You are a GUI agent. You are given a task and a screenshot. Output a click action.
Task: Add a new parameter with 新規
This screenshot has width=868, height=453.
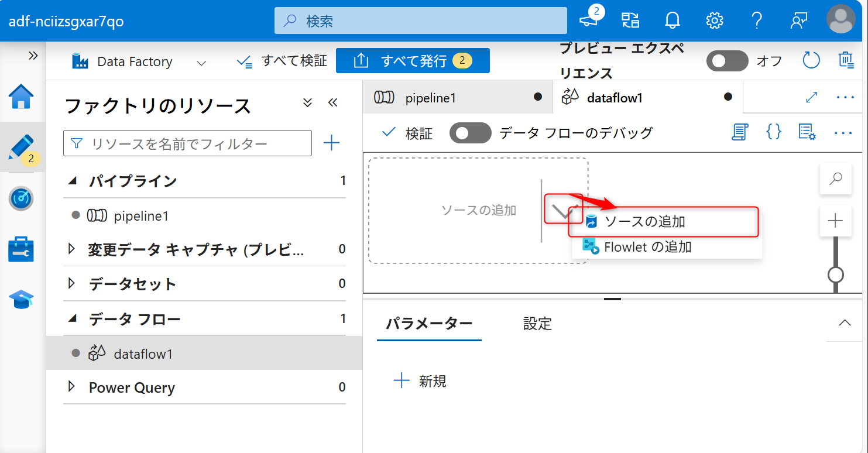point(420,380)
